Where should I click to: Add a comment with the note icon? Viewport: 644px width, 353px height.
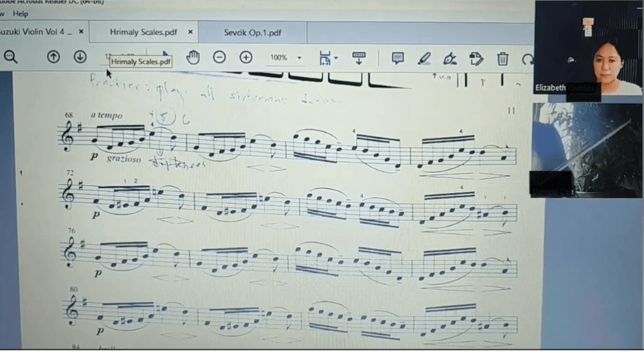[x=398, y=58]
